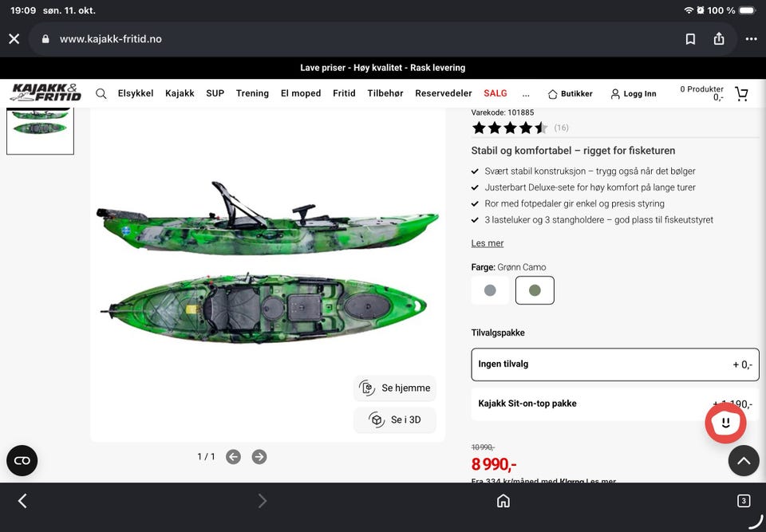Open the El moped menu

301,93
